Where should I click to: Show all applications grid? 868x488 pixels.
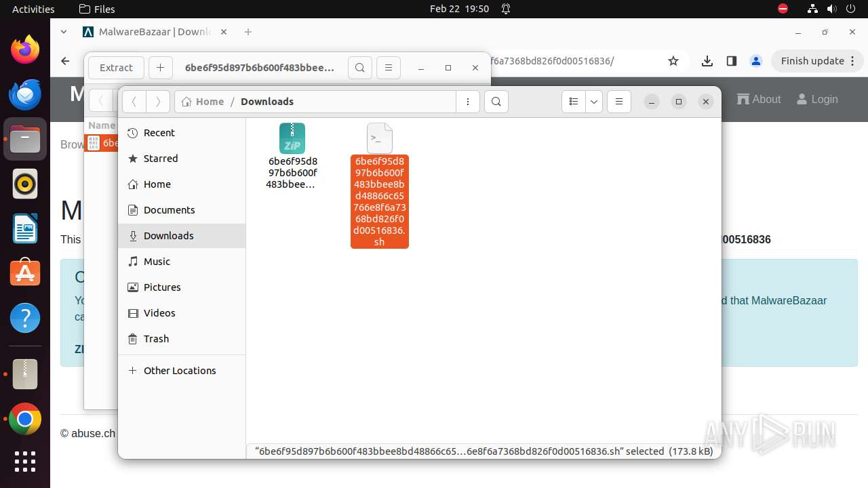point(25,462)
